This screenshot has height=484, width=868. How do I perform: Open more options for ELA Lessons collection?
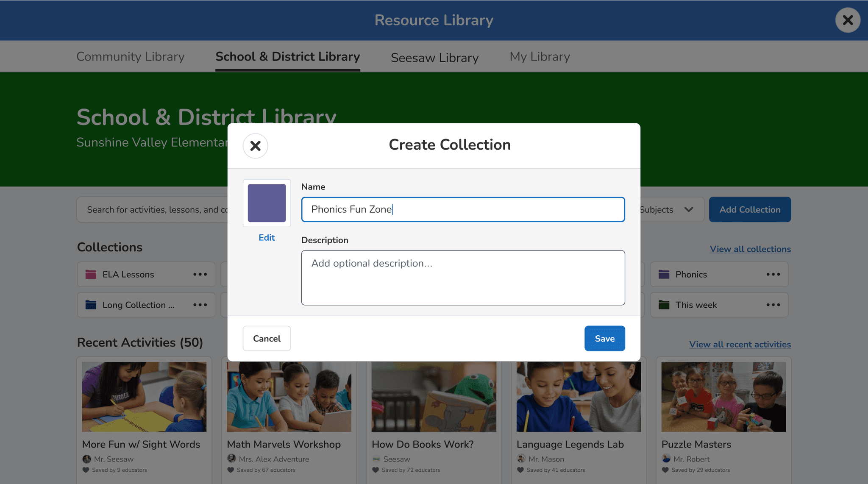pyautogui.click(x=200, y=274)
